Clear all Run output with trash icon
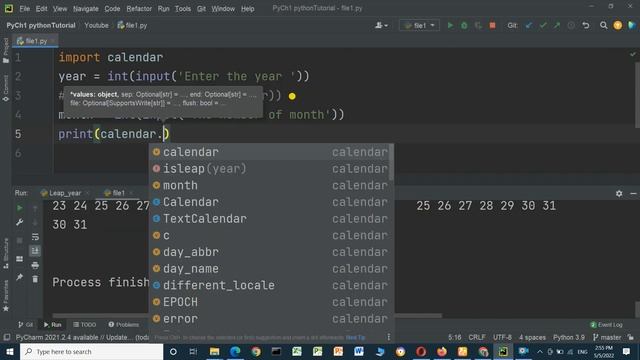This screenshot has height=360, width=640. 35,279
